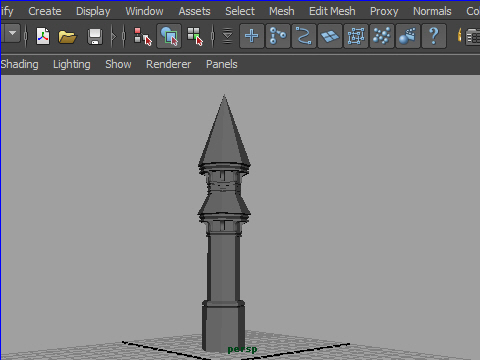This screenshot has height=360, width=480.
Task: Toggle curve objects selection mask
Action: pyautogui.click(x=304, y=36)
